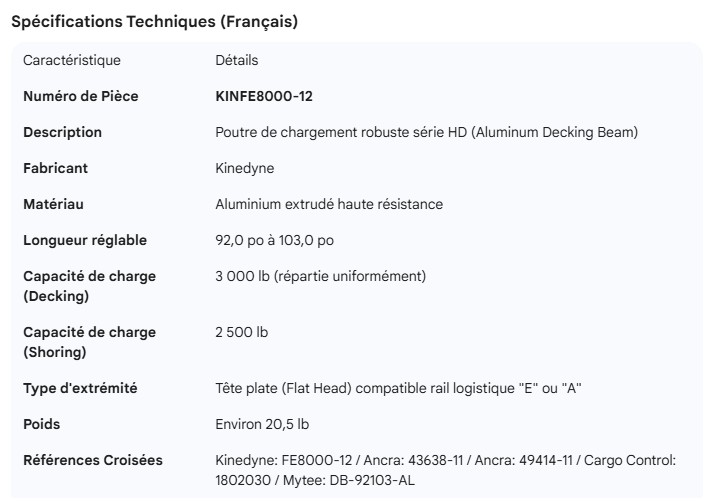Click the Capacité de charge (Decking) label
This screenshot has height=501, width=712.
(x=89, y=285)
